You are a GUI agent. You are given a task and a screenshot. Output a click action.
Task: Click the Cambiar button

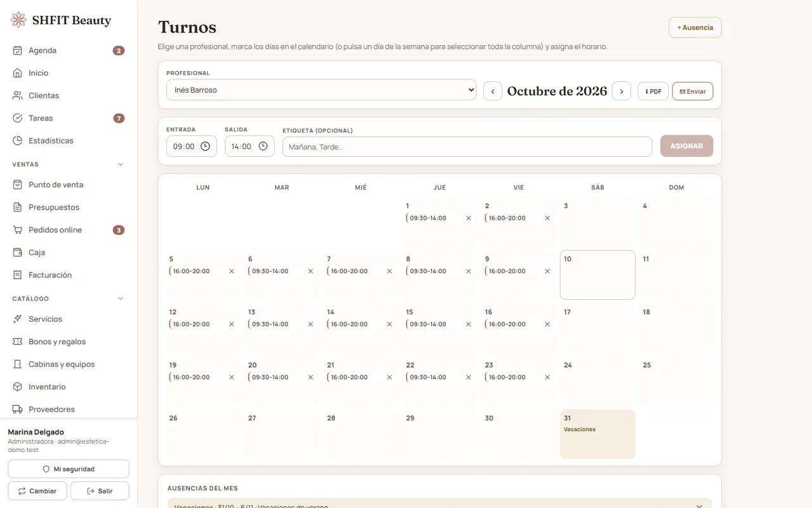coord(37,491)
